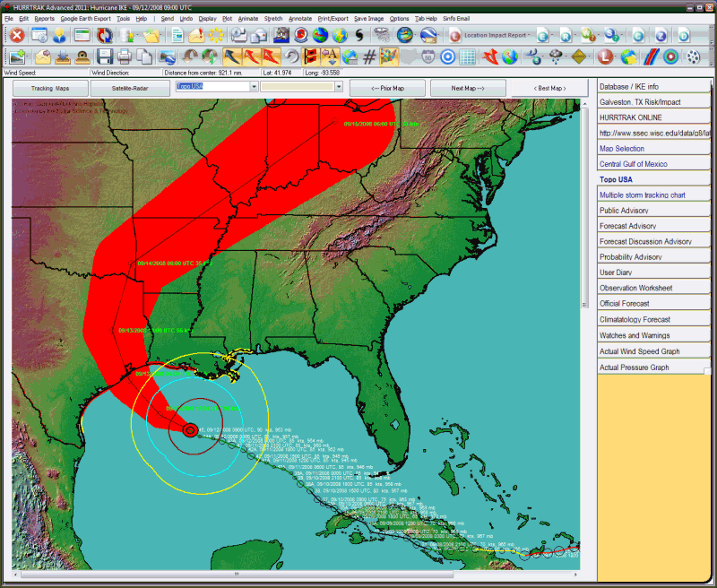The image size is (717, 588).
Task: Click the red X stop icon
Action: 17,36
